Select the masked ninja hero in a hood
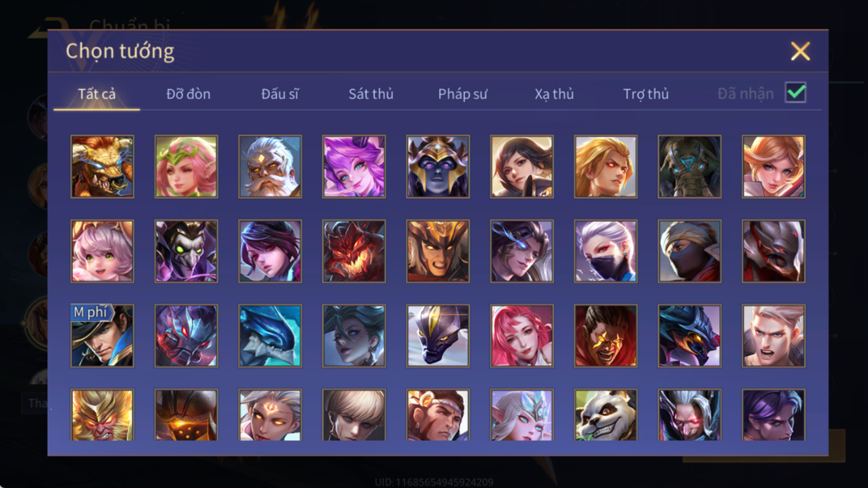 (x=690, y=251)
